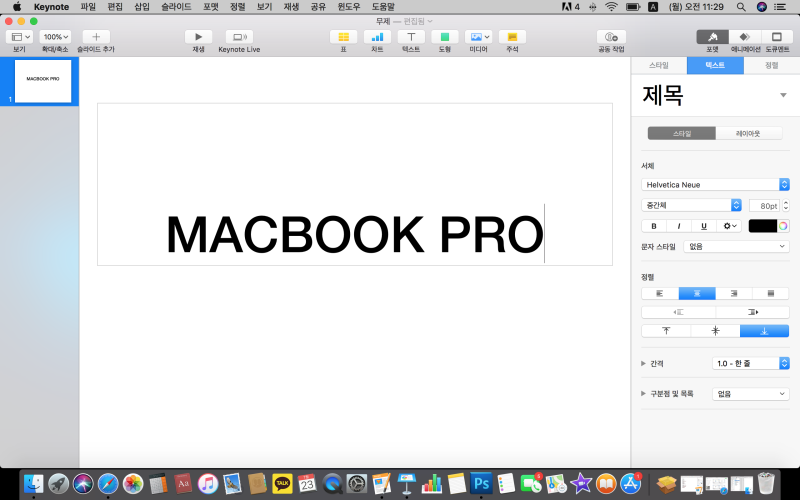Select the 스타일 segment button
The image size is (800, 500).
point(682,134)
